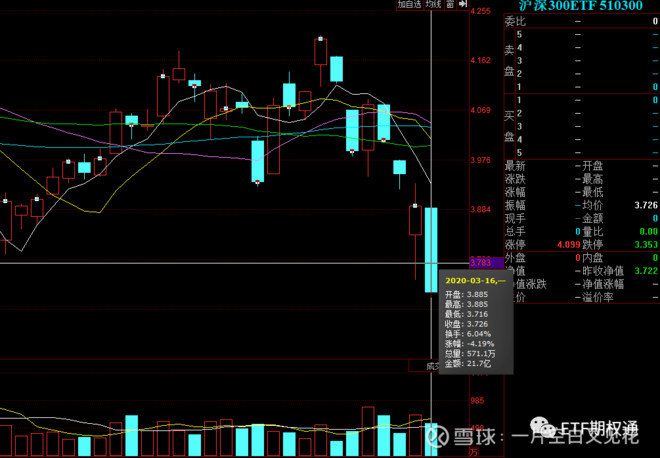This screenshot has width=660, height=458.
Task: Click the 量比 value 0.00
Action: click(648, 232)
